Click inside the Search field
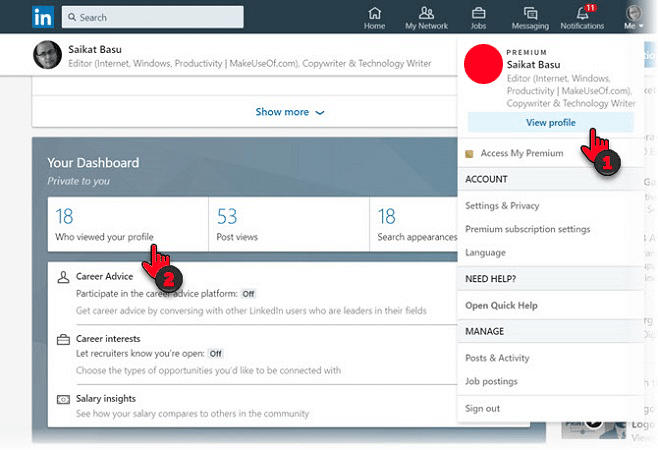The height and width of the screenshot is (450, 658). 152,17
